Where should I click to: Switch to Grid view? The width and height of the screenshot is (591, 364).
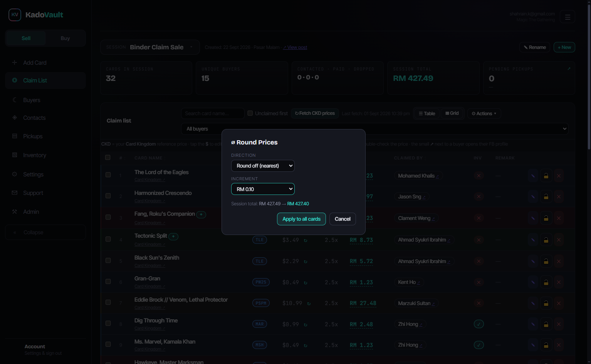(x=452, y=113)
